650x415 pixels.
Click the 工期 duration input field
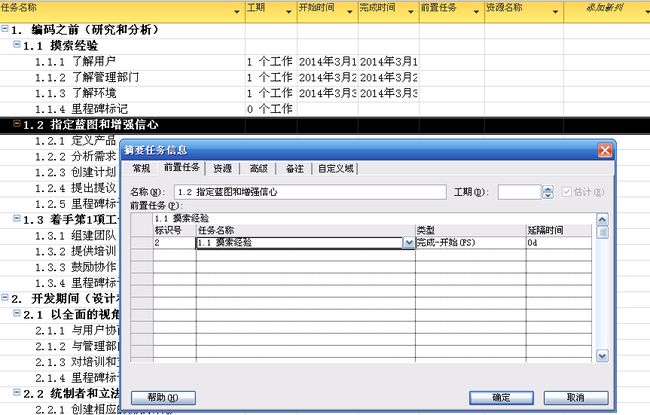pyautogui.click(x=520, y=192)
